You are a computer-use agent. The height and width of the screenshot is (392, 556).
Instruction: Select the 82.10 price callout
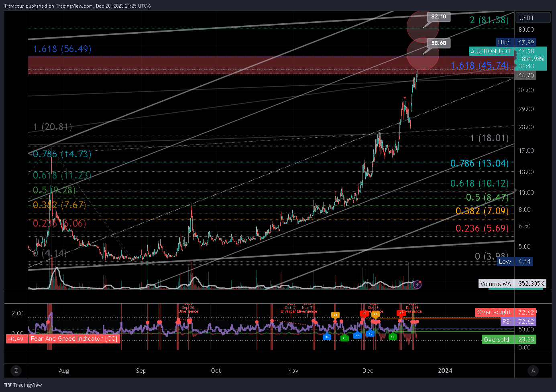(438, 16)
